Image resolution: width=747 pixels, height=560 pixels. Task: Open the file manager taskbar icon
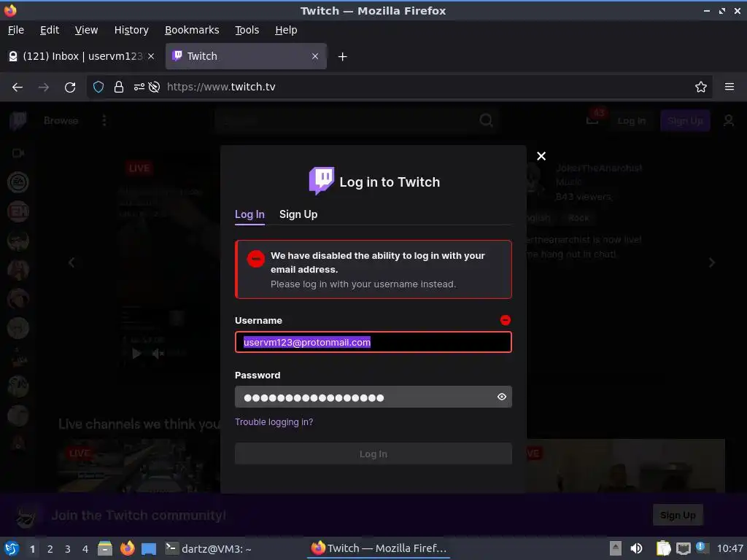point(105,548)
